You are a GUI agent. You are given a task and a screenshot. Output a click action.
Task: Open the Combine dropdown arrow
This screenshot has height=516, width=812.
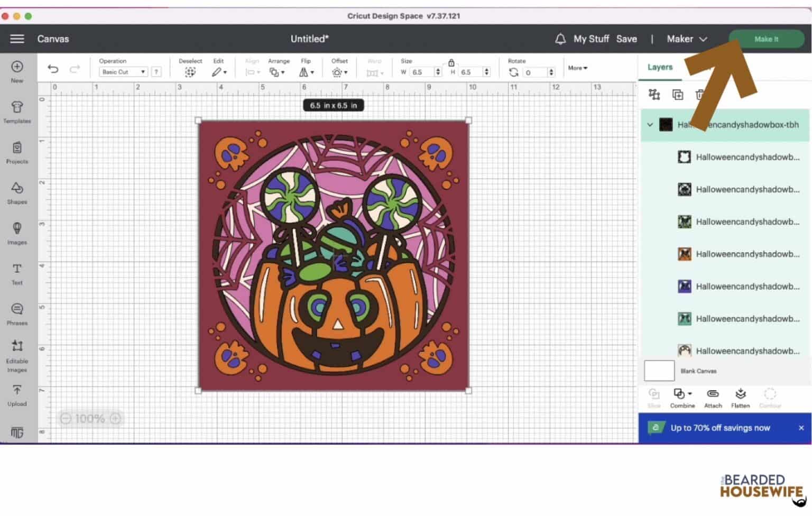click(689, 393)
